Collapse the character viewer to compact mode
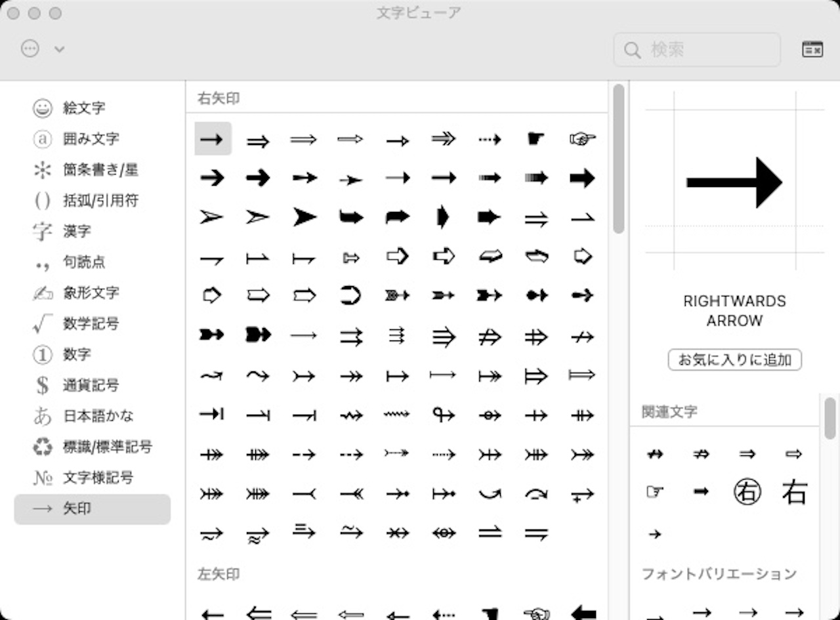Viewport: 840px width, 620px height. coord(812,49)
